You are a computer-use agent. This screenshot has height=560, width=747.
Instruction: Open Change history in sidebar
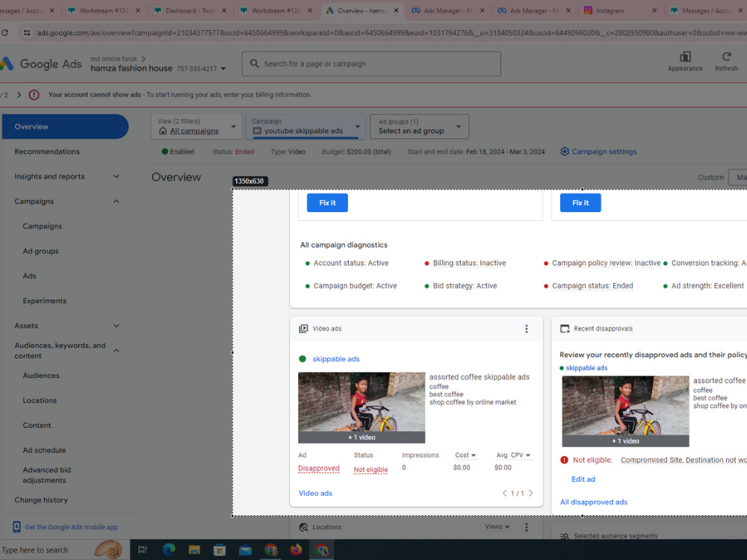41,500
